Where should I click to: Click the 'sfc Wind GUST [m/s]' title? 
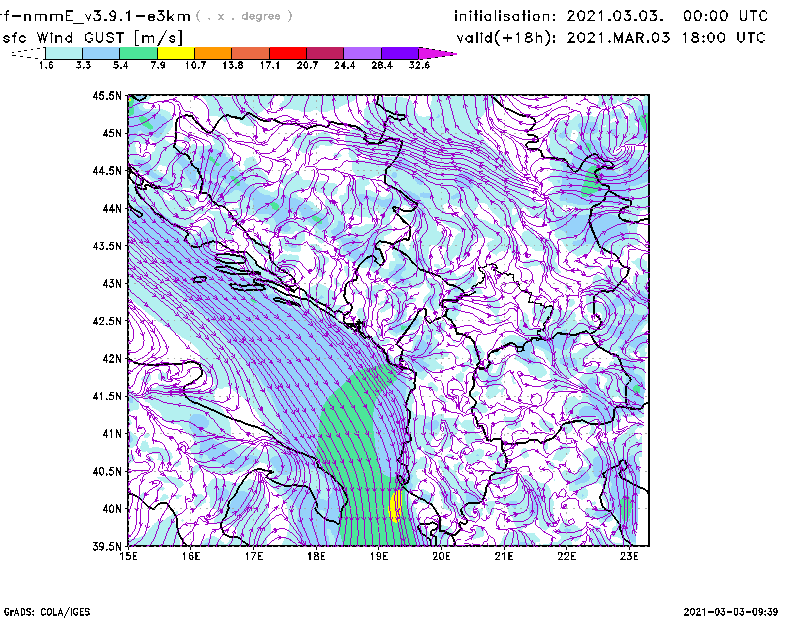click(93, 38)
